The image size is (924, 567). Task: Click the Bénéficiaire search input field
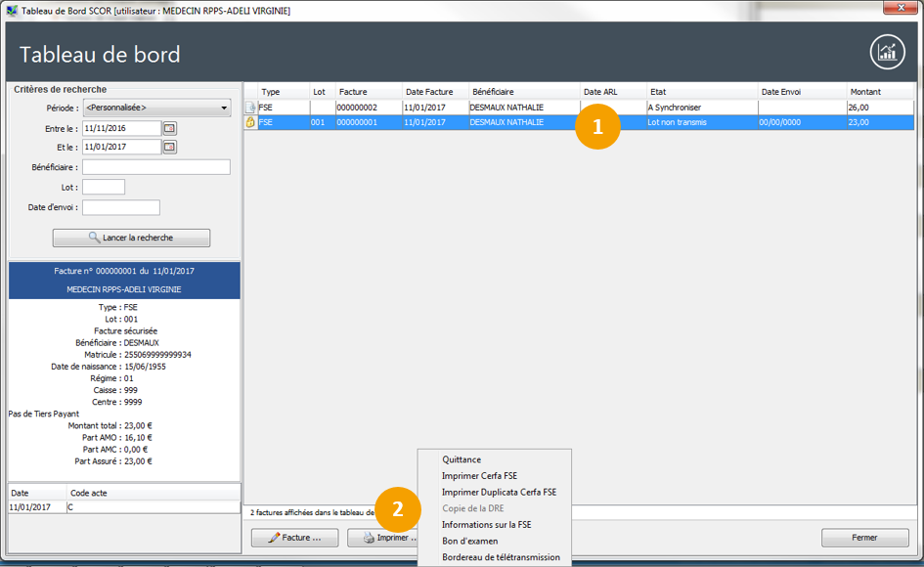click(x=155, y=167)
